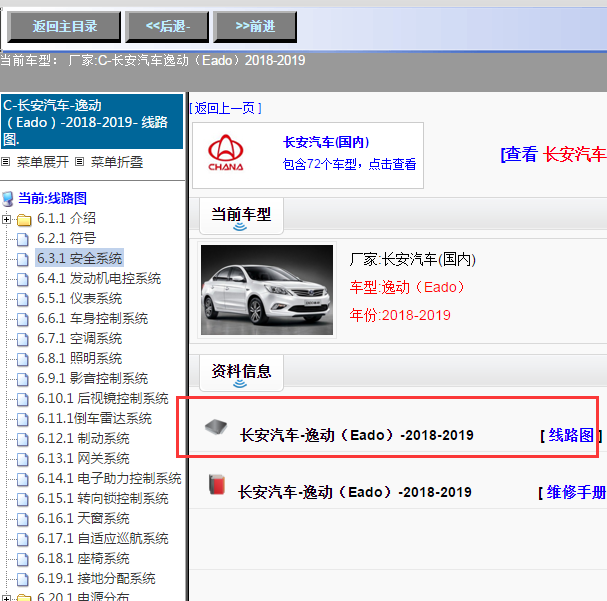Click the page icon beside 6.16.1 天窗系统

(23, 520)
